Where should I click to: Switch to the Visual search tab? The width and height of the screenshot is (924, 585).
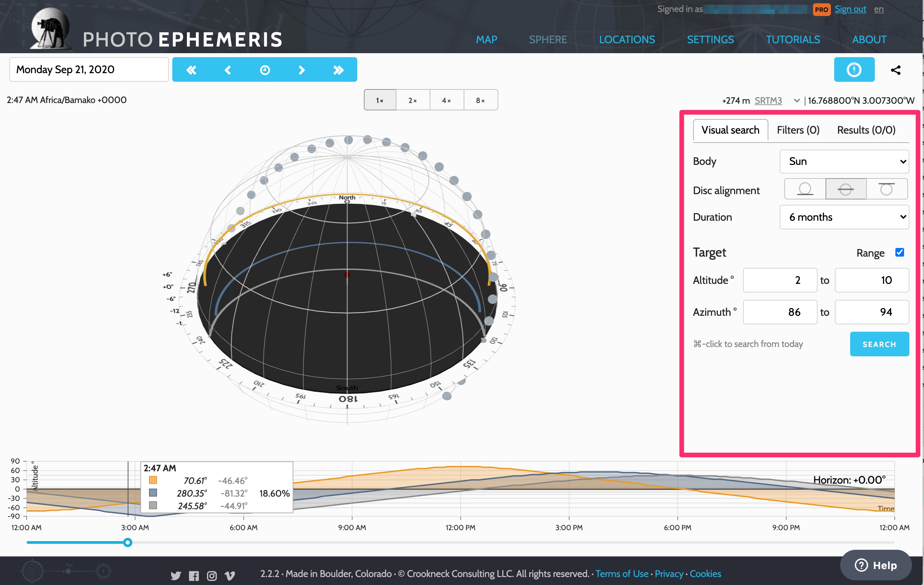click(x=730, y=130)
